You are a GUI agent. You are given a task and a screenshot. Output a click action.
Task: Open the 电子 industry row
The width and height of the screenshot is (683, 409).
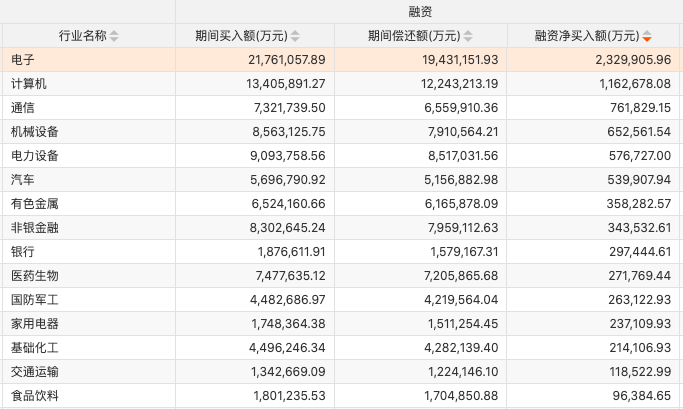tap(23, 60)
